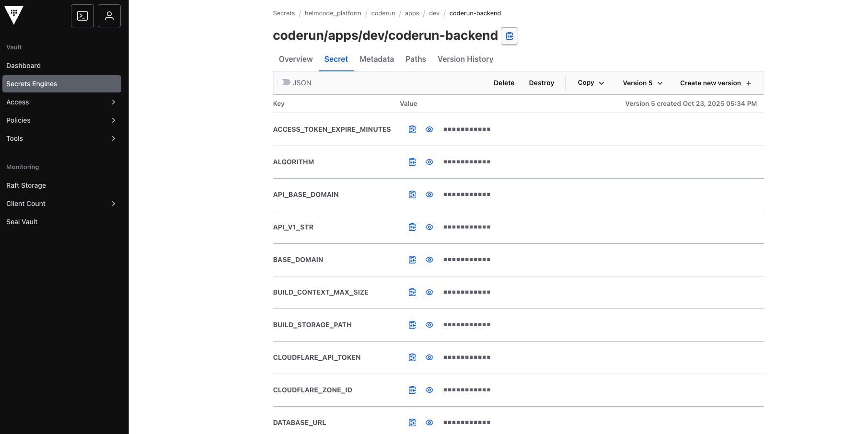Copy the ALGORITHM secret value with its copy icon

pyautogui.click(x=412, y=162)
